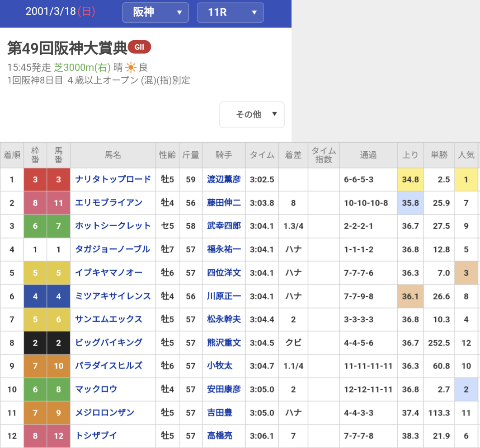This screenshot has height=448, width=480.
Task: Click the 単勝 column header
Action: 439,155
